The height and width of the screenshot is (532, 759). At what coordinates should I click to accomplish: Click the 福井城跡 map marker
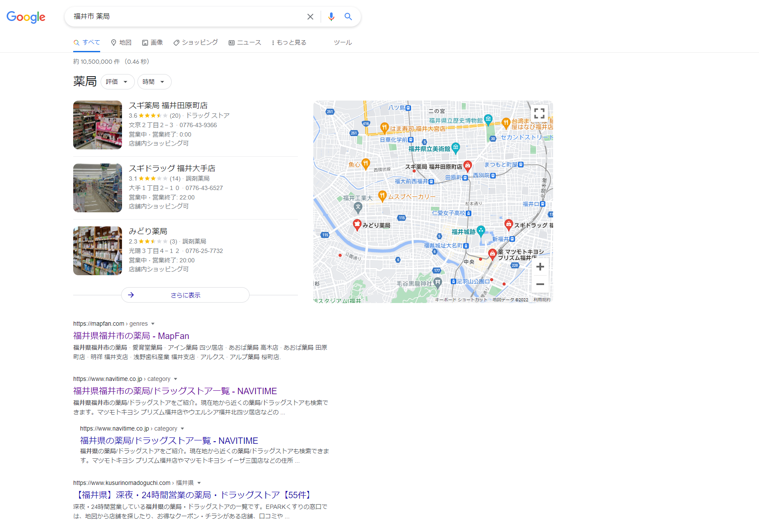pyautogui.click(x=481, y=231)
